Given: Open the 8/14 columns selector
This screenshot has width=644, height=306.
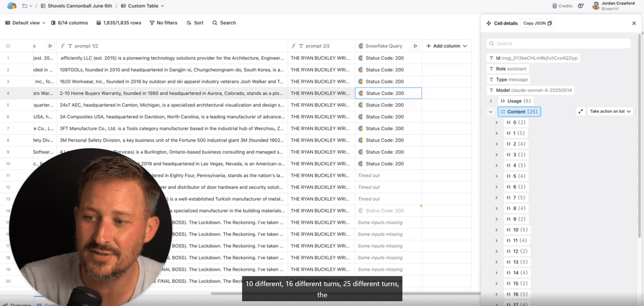Looking at the screenshot, I should 69,23.
